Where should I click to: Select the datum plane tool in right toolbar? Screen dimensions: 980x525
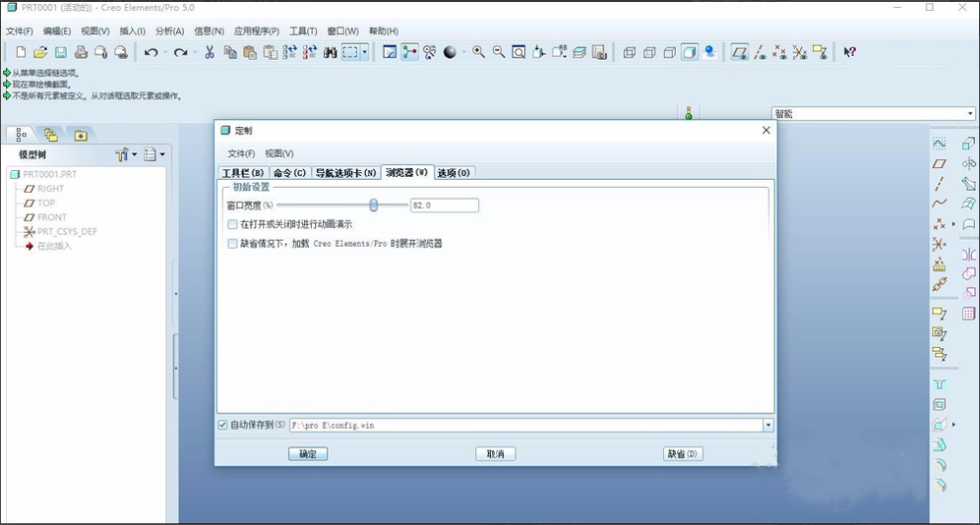click(938, 164)
